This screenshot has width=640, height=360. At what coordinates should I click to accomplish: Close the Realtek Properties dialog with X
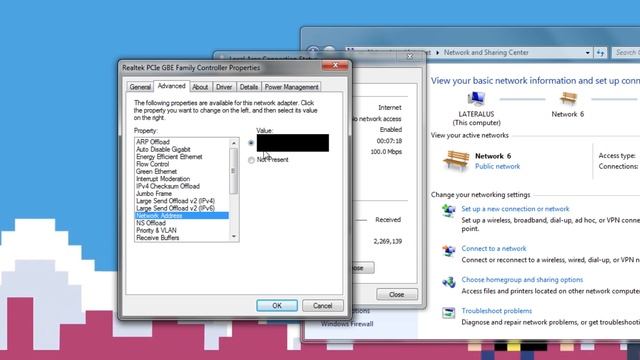pos(335,66)
